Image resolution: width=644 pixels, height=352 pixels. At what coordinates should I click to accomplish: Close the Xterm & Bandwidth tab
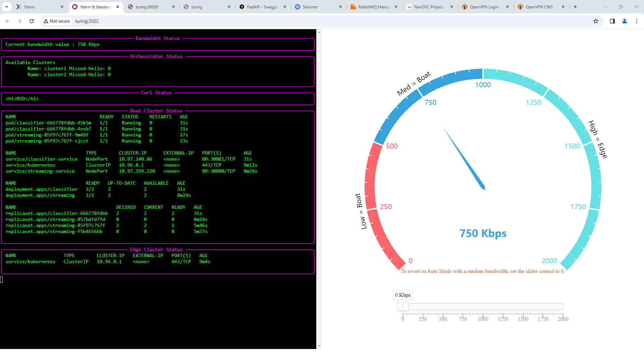pos(118,7)
